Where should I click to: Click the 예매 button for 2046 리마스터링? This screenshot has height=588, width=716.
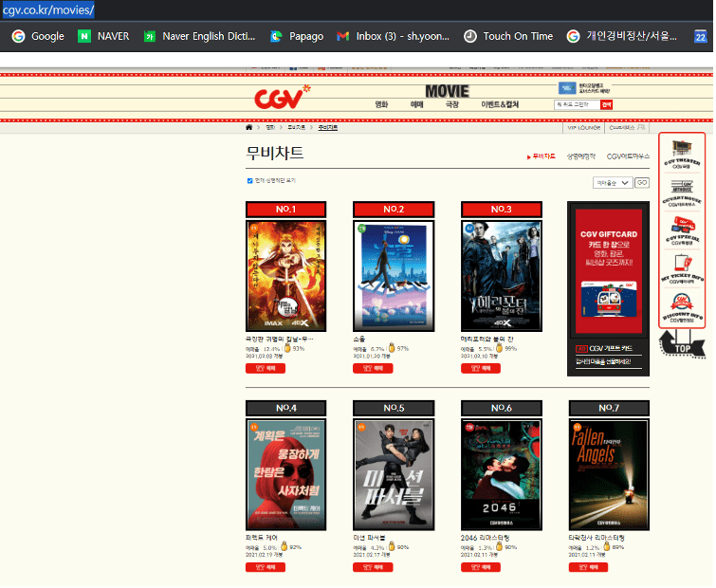click(481, 567)
